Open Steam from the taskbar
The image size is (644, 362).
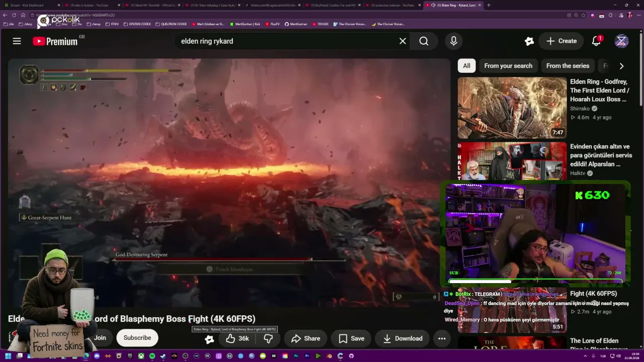[163, 356]
